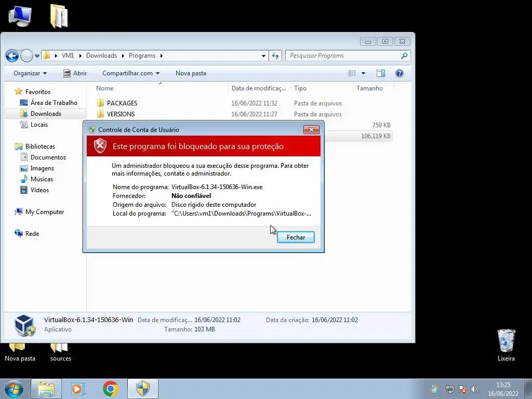
Task: Open the Compartilhar com menu
Action: [x=130, y=73]
